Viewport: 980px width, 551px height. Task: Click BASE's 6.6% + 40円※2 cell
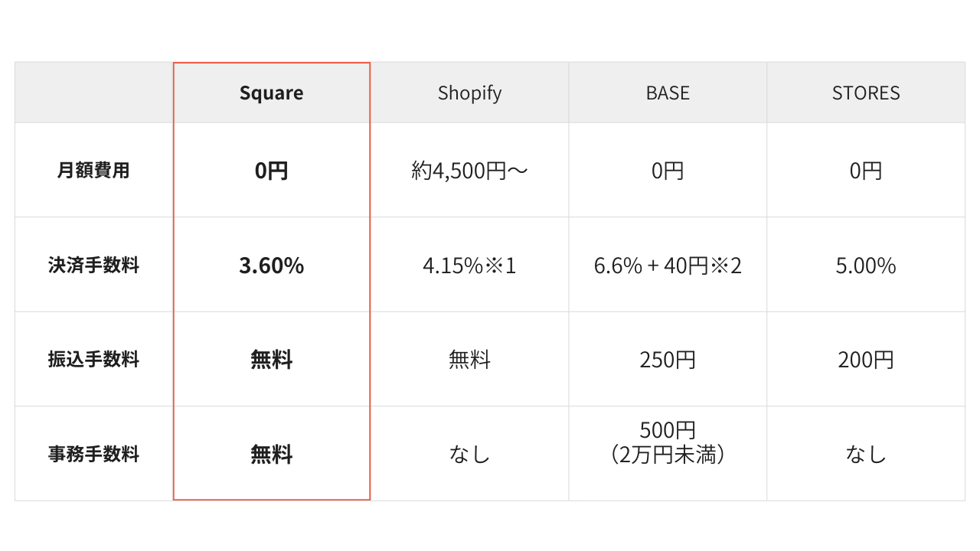(668, 266)
